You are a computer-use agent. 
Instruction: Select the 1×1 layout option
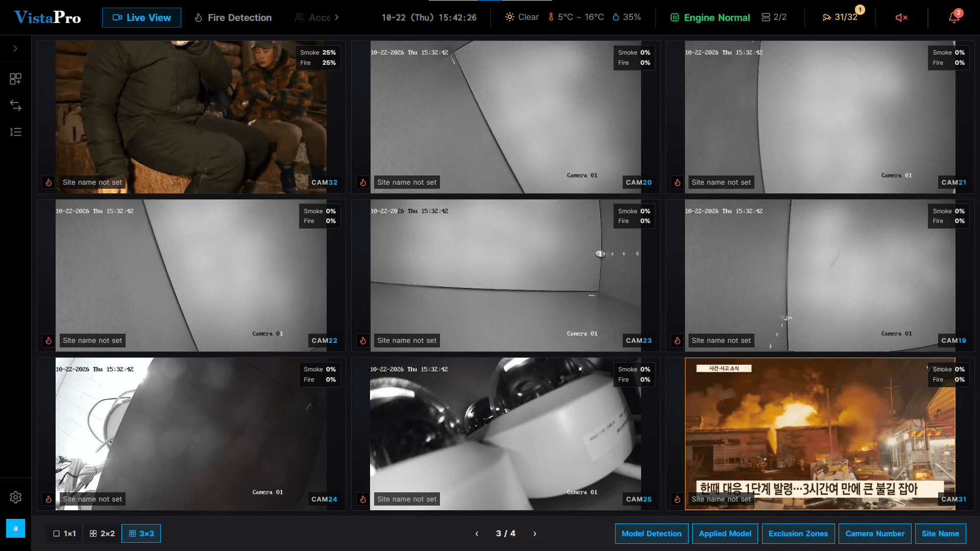[65, 533]
